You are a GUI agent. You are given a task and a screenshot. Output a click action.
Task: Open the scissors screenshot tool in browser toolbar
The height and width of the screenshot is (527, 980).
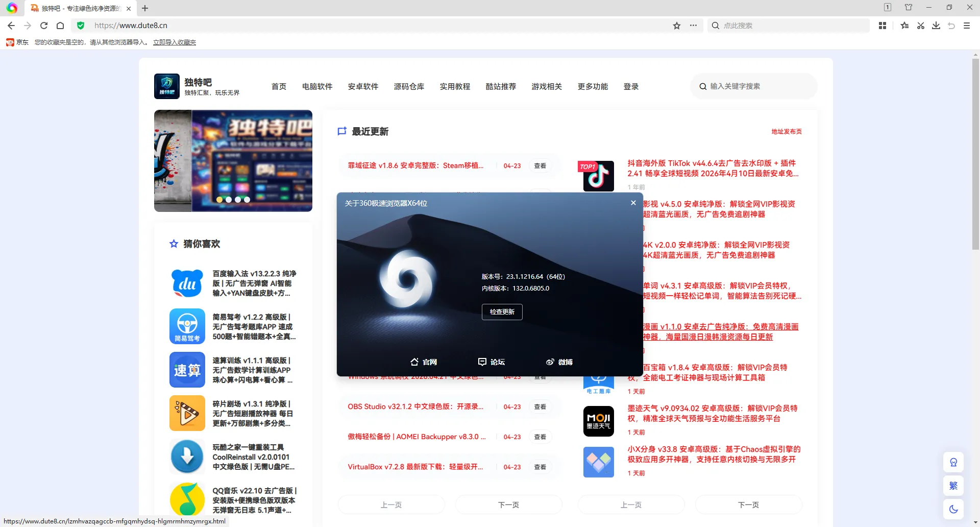[x=920, y=25]
